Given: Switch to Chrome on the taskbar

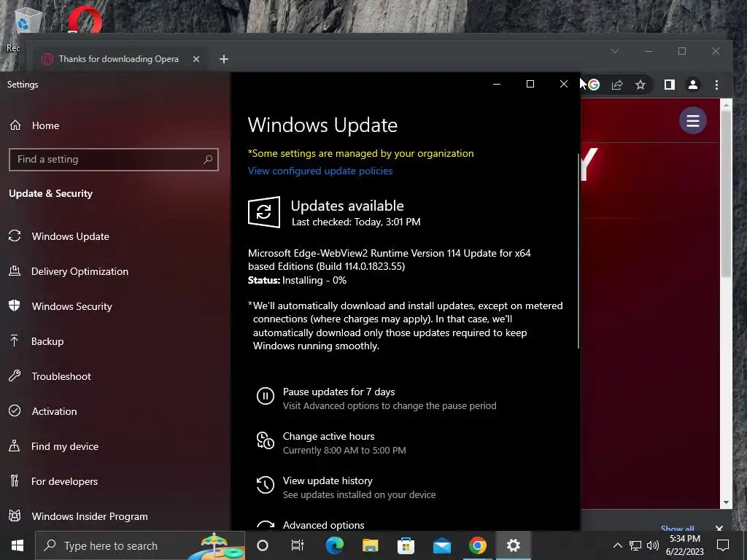Looking at the screenshot, I should coord(477,545).
